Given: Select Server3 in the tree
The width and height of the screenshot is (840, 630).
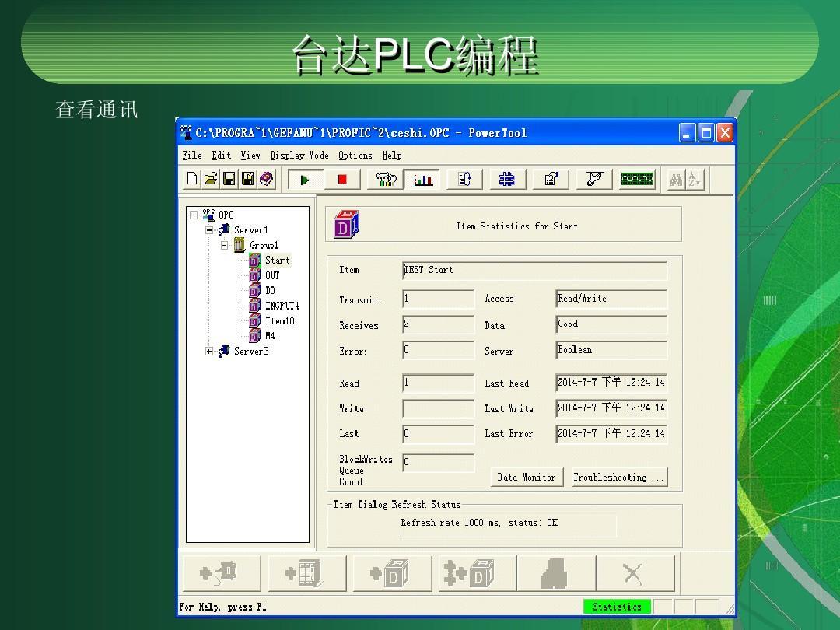Looking at the screenshot, I should coord(251,352).
